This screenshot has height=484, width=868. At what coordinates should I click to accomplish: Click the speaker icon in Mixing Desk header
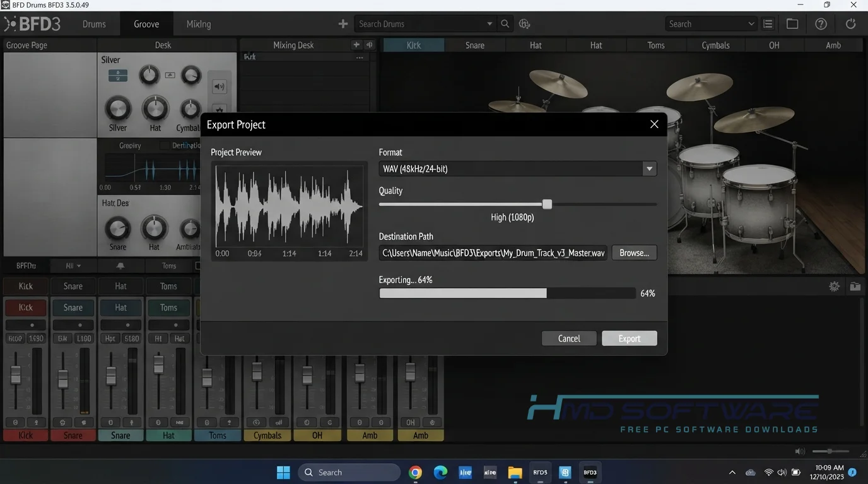[370, 45]
